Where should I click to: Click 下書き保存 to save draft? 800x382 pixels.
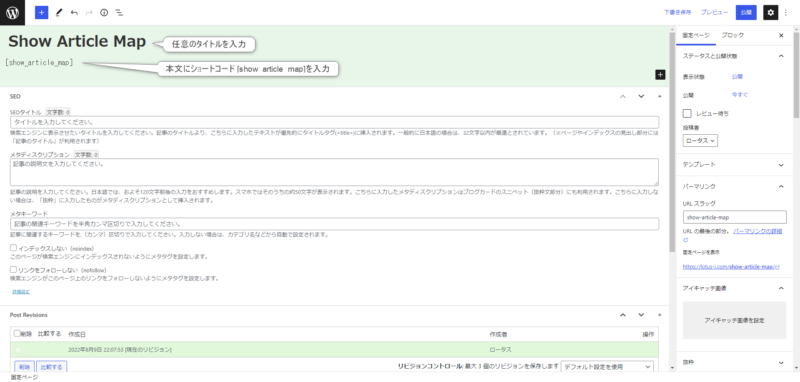point(678,12)
